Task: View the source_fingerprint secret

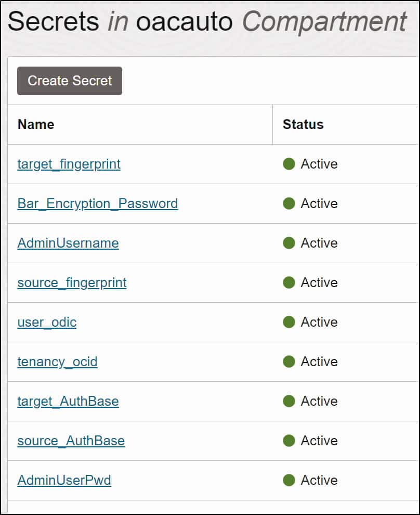Action: tap(72, 282)
